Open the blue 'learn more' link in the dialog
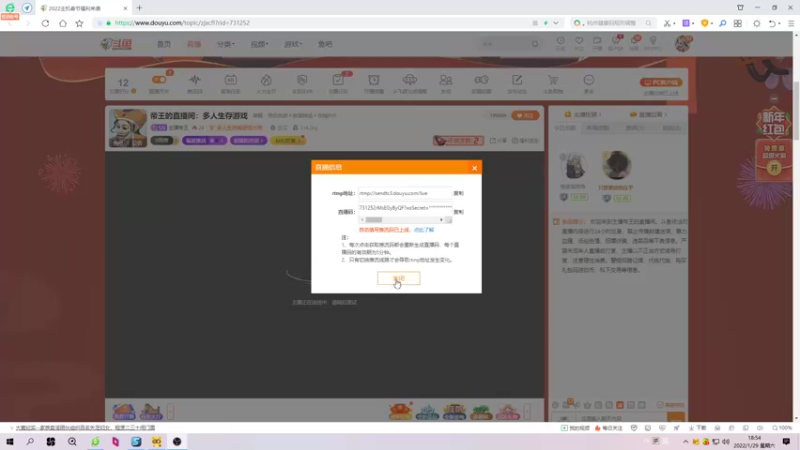Image resolution: width=800 pixels, height=450 pixels. coord(424,230)
